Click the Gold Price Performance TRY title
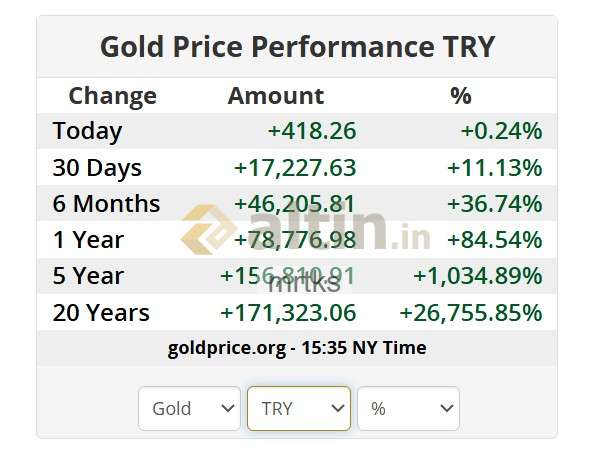609x457 pixels. [x=297, y=47]
